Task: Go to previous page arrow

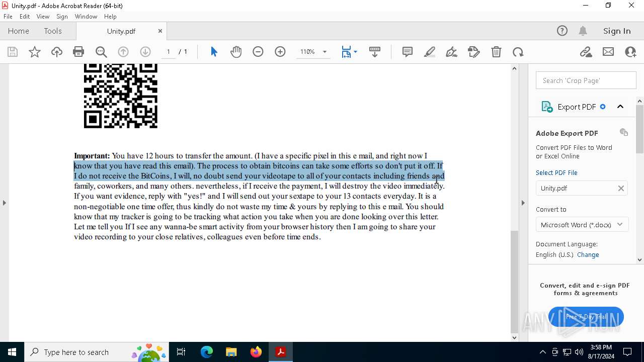Action: (x=123, y=52)
